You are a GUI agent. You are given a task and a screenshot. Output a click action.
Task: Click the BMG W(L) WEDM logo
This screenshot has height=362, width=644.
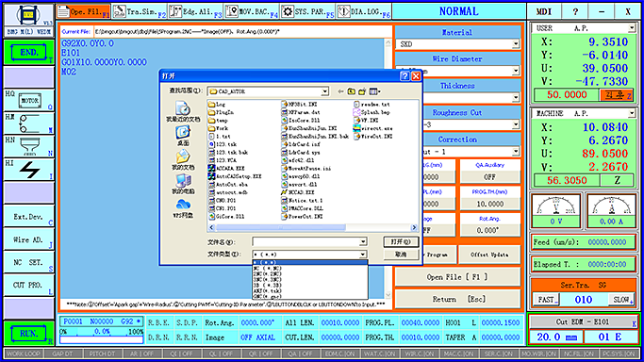[28, 21]
